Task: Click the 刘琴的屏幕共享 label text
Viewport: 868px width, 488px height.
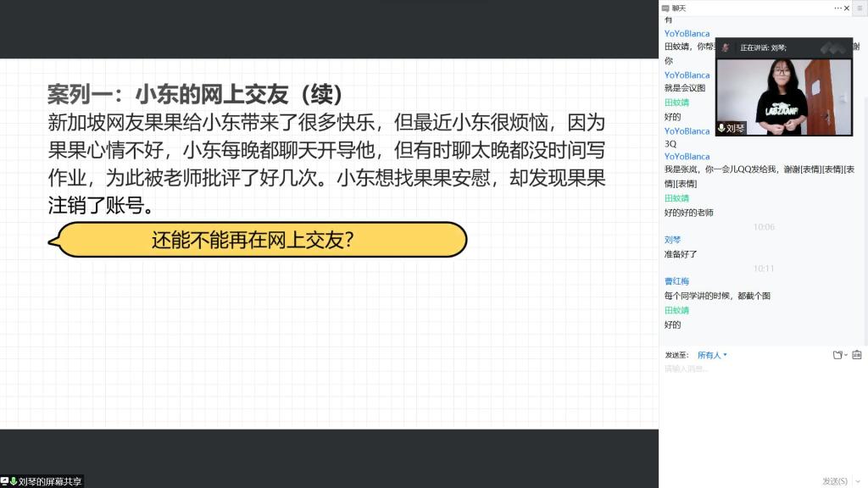Action: click(50, 481)
